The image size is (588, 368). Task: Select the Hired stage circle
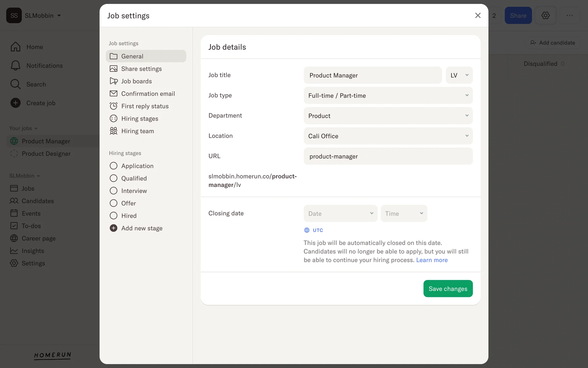(x=113, y=216)
